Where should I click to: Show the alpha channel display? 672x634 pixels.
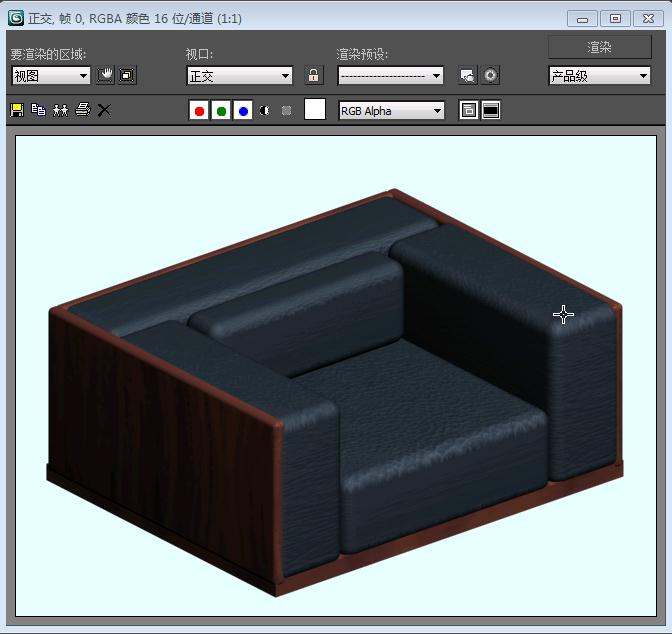pos(265,111)
